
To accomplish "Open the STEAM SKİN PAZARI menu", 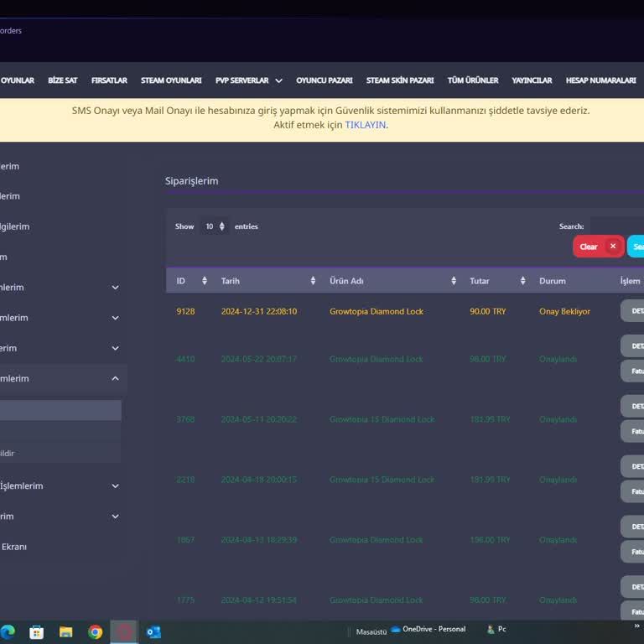I will [400, 80].
